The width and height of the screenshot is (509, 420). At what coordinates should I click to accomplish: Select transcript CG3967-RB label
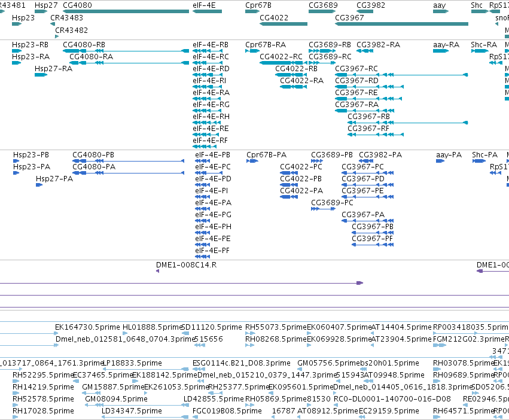tap(369, 116)
